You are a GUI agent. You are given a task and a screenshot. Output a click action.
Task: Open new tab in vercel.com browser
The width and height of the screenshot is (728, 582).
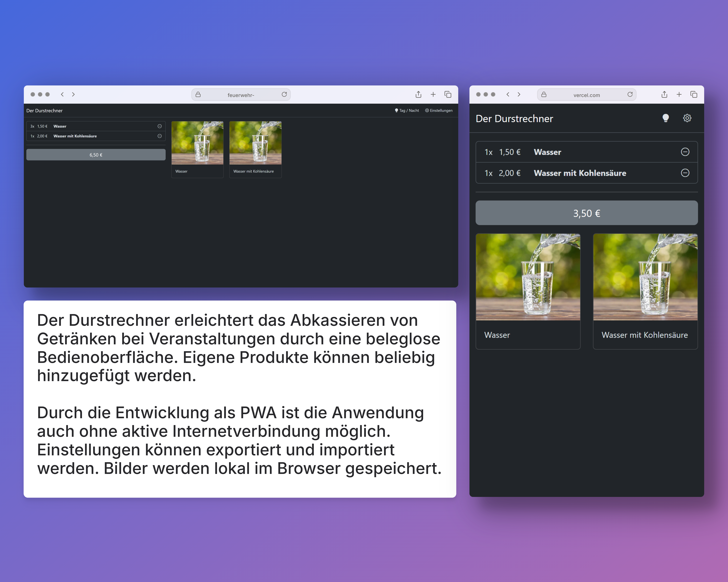pyautogui.click(x=679, y=95)
